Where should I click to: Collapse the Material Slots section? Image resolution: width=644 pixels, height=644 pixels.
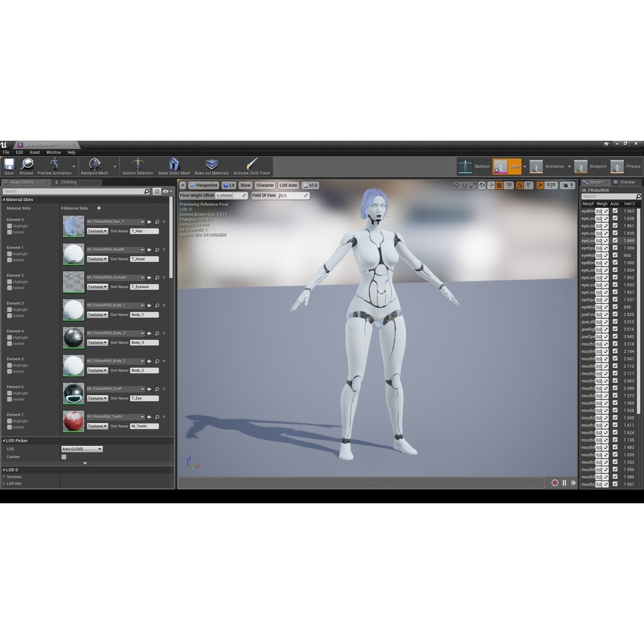pos(4,200)
